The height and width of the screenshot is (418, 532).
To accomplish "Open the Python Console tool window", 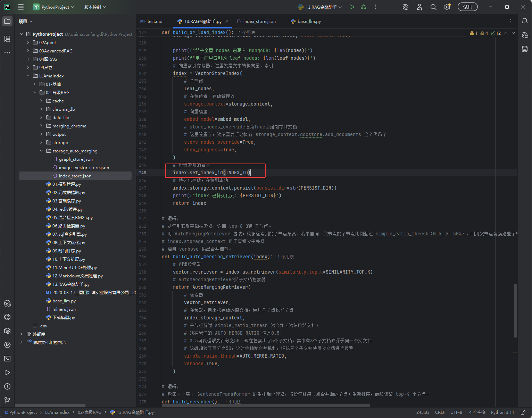I will tap(7, 317).
